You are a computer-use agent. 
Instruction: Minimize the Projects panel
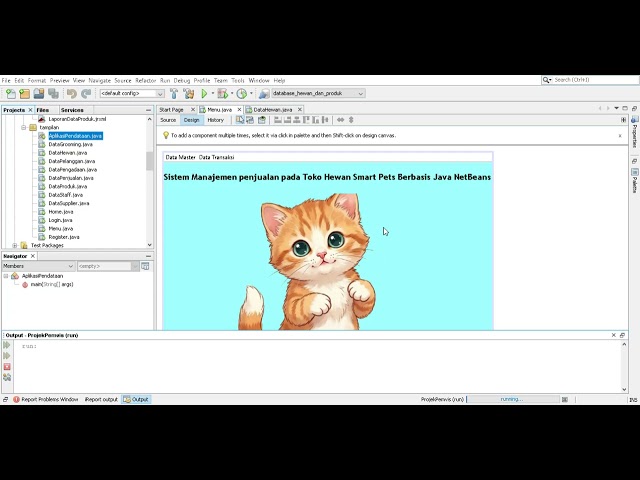click(148, 110)
